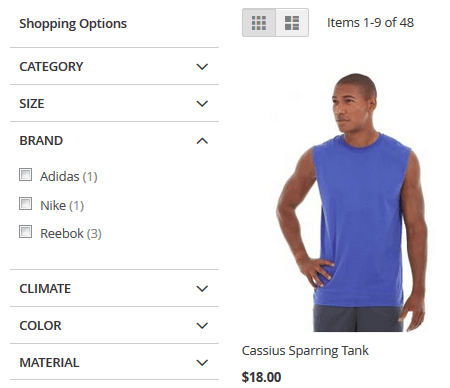The width and height of the screenshot is (450, 388).
Task: Open the SIZE filter heading
Action: (x=32, y=104)
